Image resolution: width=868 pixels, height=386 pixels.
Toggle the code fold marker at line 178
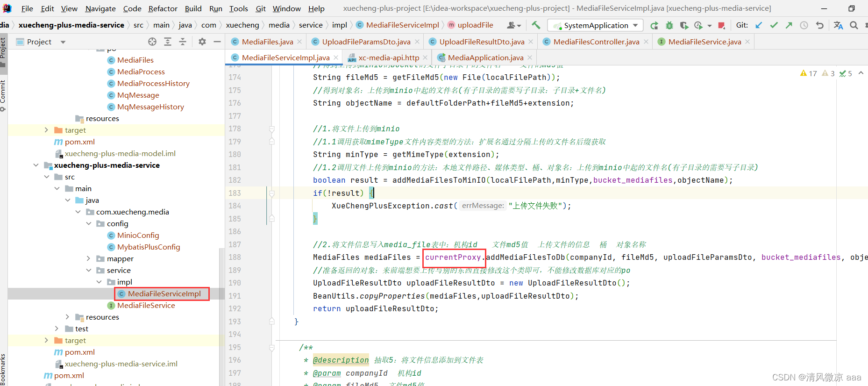tap(271, 129)
